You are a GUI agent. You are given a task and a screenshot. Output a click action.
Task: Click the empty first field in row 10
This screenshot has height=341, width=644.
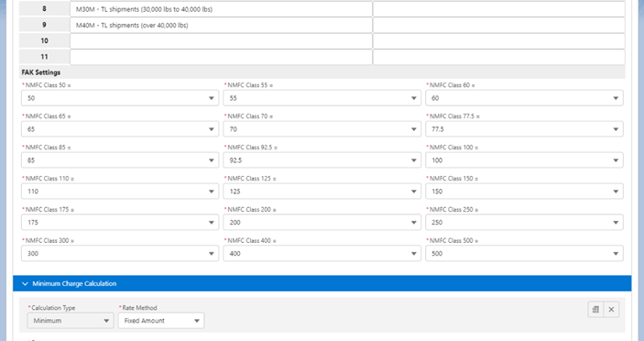pyautogui.click(x=221, y=41)
